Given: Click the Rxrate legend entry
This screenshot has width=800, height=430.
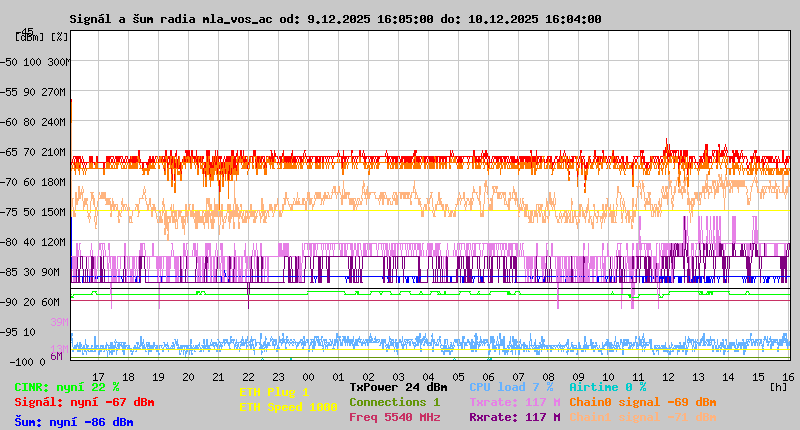Looking at the screenshot, I should [514, 417].
